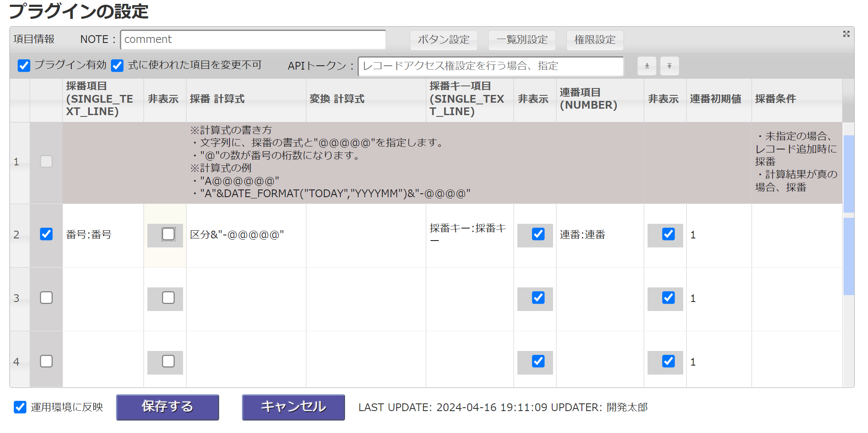Toggle row 4 連番項目 非表示 checkbox
Image resolution: width=868 pixels, height=433 pixels.
[669, 361]
